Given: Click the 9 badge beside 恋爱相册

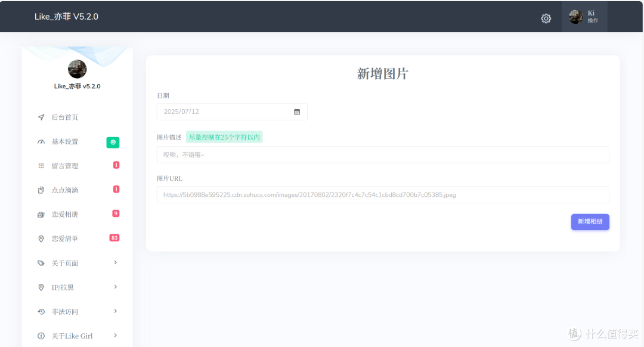Looking at the screenshot, I should point(116,213).
